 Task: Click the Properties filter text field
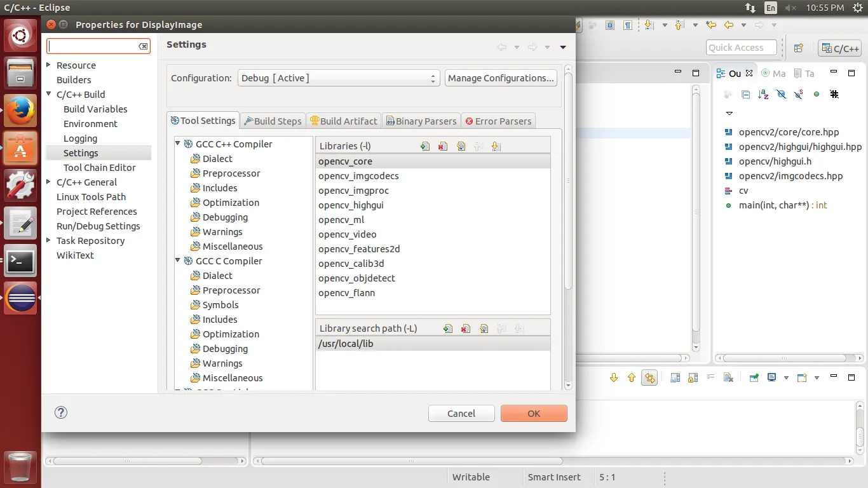93,46
